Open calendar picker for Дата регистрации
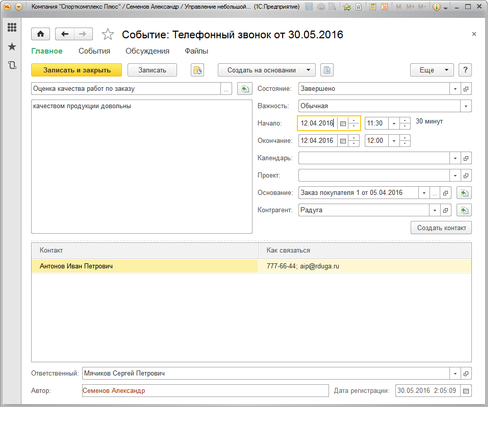Image resolution: width=504 pixels, height=423 pixels. coord(466,391)
